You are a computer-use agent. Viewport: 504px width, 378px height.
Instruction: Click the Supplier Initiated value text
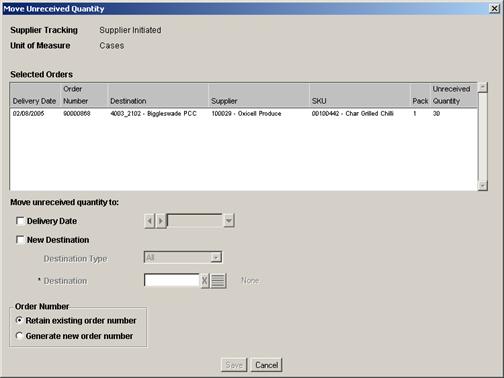coord(130,30)
